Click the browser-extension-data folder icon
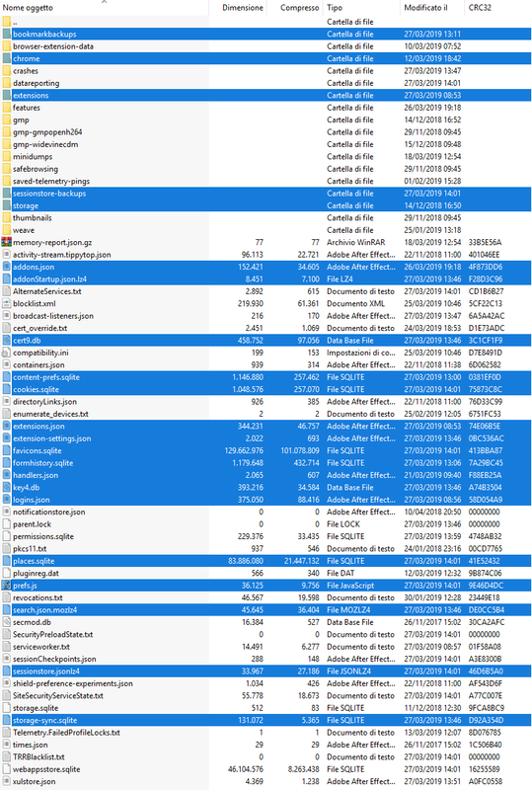Image resolution: width=532 pixels, height=790 pixels. (6, 46)
